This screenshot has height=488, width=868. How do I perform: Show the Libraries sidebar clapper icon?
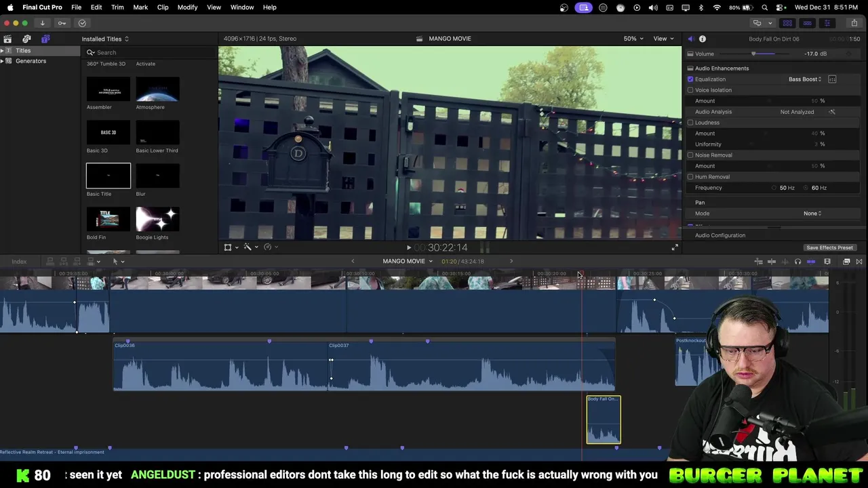[7, 39]
